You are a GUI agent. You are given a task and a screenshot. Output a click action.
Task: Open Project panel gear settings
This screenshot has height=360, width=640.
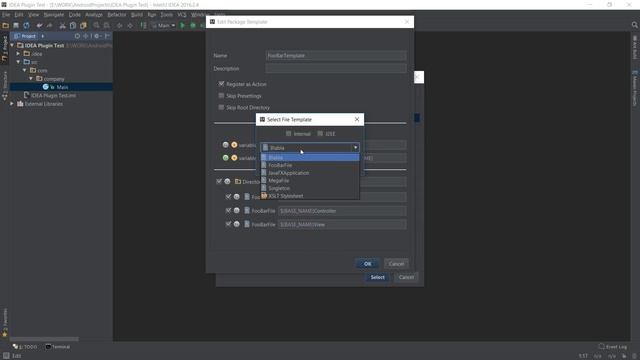[x=97, y=36]
